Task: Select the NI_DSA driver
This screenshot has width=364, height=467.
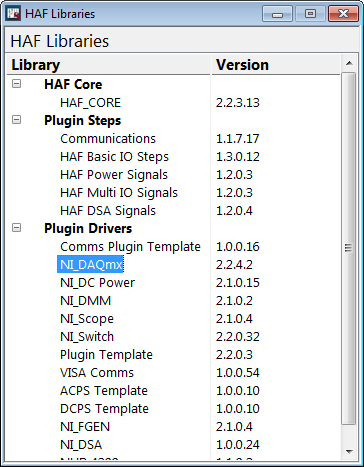Action: point(81,445)
